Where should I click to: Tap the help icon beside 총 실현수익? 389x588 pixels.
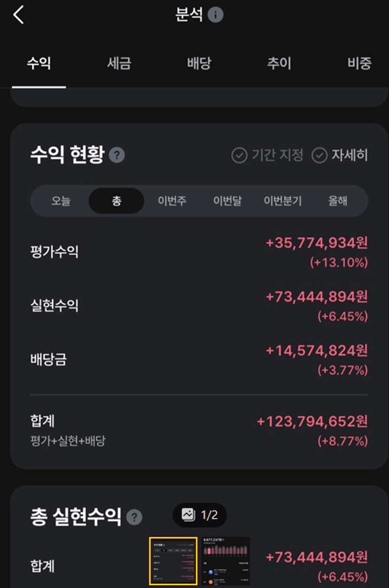[x=134, y=517]
